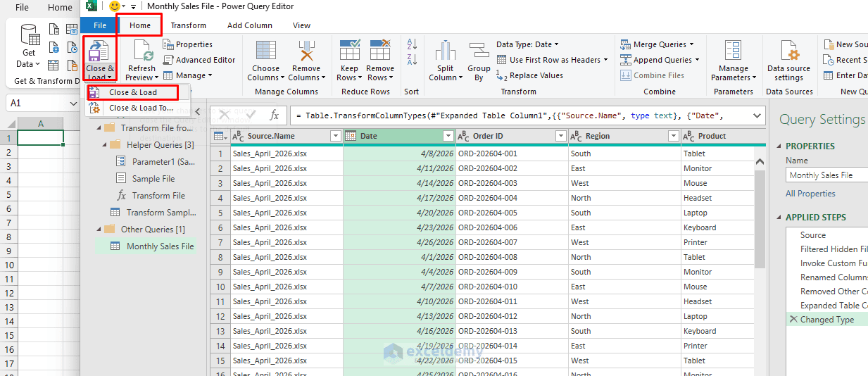Select the Transform File function query

[158, 196]
